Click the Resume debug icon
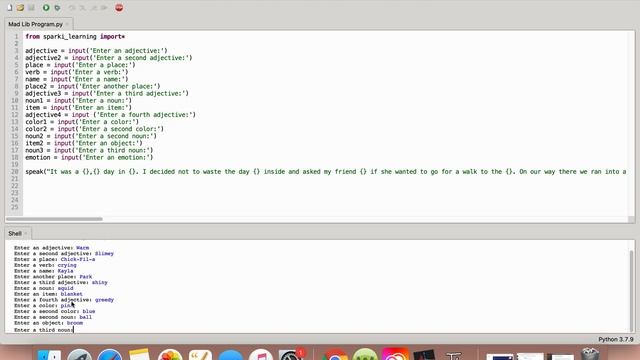The width and height of the screenshot is (640, 360). tap(104, 8)
